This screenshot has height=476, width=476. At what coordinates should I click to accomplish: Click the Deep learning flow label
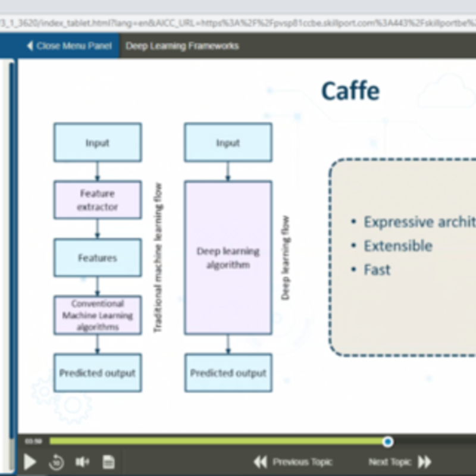286,258
